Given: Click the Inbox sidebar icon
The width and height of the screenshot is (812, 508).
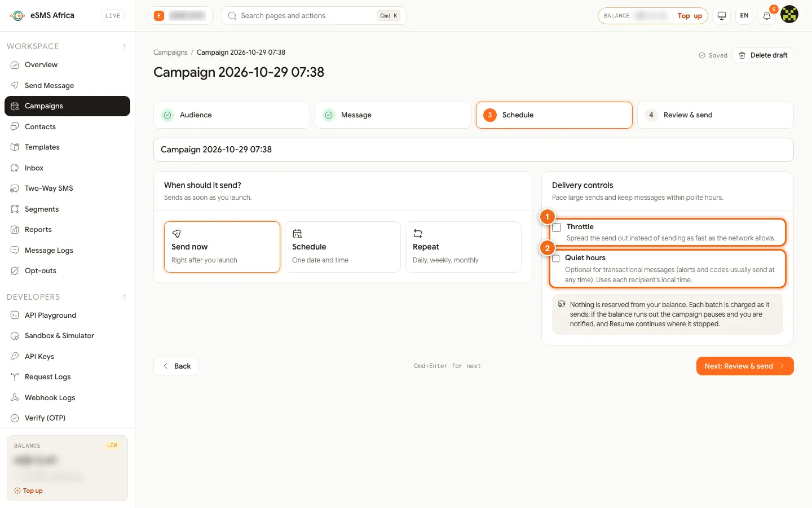Looking at the screenshot, I should pyautogui.click(x=15, y=168).
